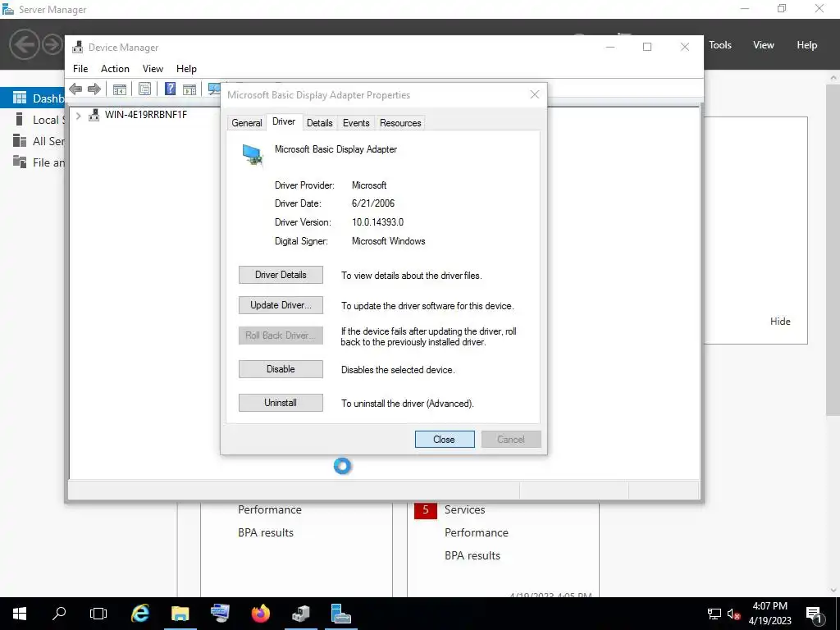Click the Disable device button
The height and width of the screenshot is (630, 840).
(281, 369)
